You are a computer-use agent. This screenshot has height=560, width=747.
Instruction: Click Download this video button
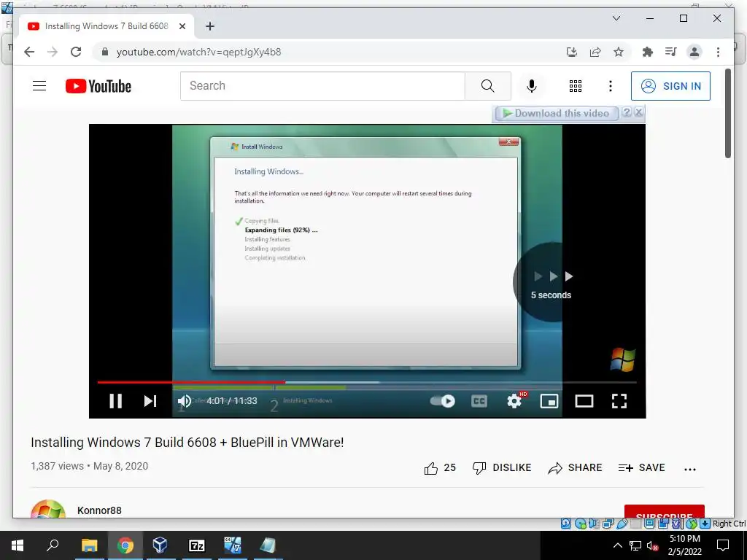coord(556,113)
